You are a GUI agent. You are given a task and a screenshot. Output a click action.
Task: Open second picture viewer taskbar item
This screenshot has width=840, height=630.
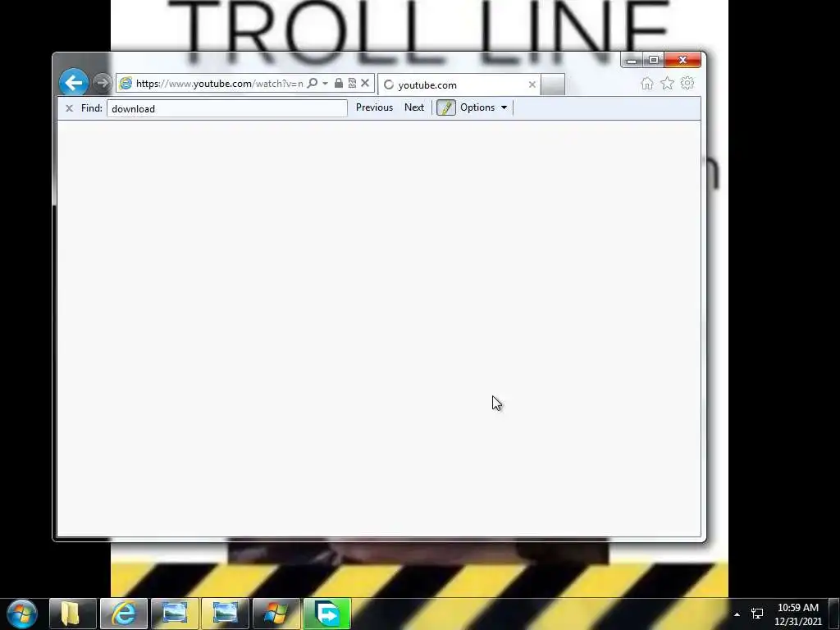pos(225,614)
